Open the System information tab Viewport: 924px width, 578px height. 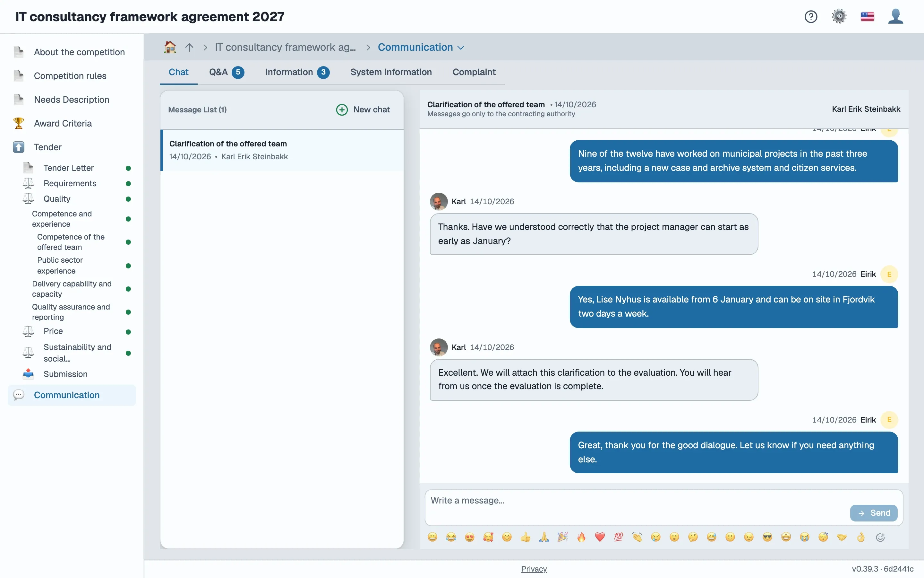391,72
